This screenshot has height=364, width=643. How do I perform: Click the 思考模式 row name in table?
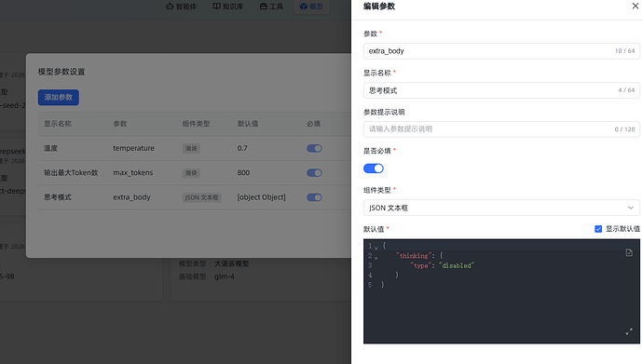point(58,197)
